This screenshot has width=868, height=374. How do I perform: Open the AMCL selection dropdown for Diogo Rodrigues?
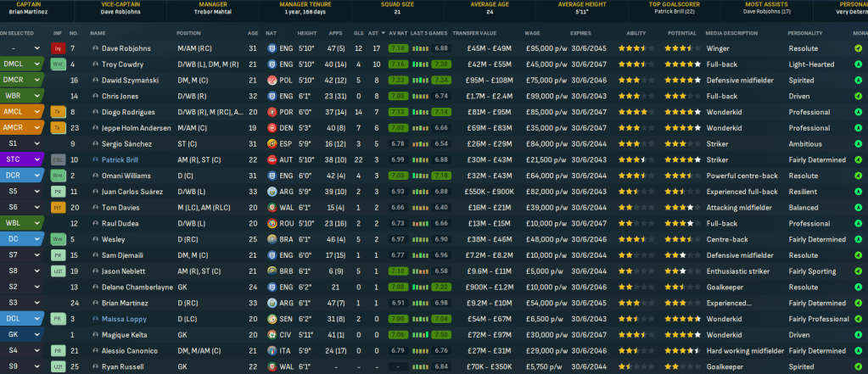tap(36, 112)
